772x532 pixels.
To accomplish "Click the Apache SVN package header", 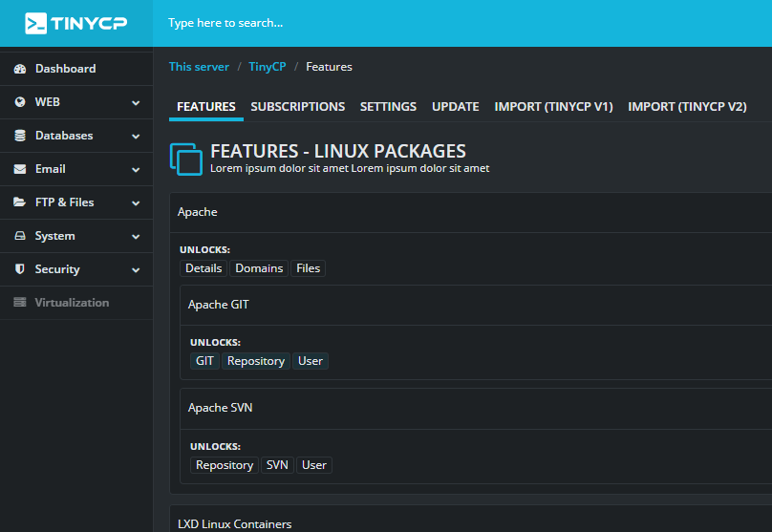I will pos(476,408).
